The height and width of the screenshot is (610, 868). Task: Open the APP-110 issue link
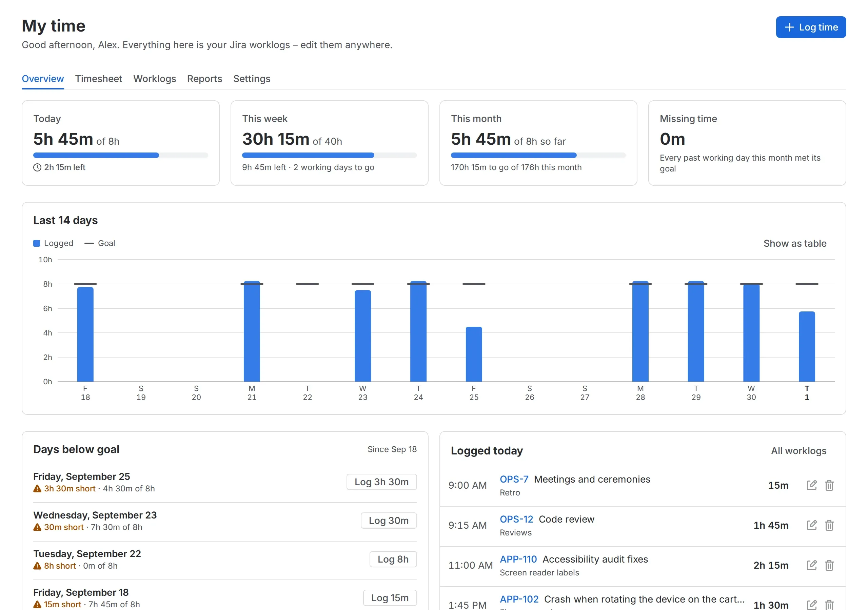click(x=518, y=560)
